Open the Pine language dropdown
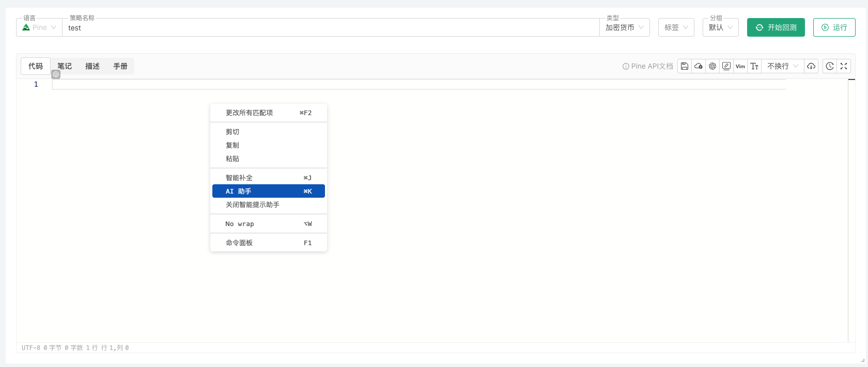The image size is (868, 367). [x=39, y=27]
